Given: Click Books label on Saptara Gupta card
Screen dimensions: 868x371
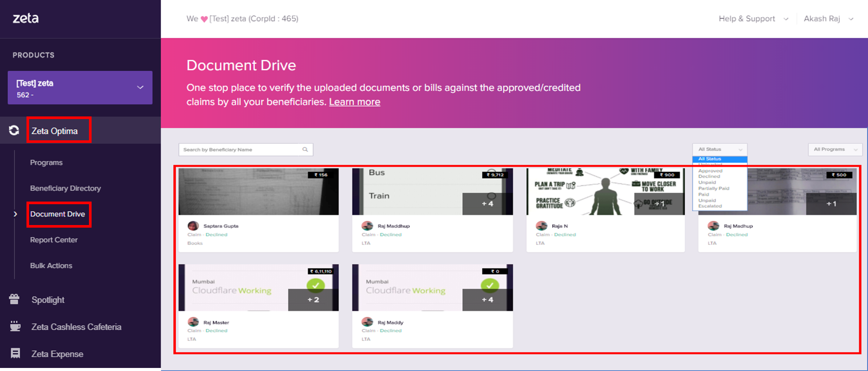Looking at the screenshot, I should click(x=195, y=243).
